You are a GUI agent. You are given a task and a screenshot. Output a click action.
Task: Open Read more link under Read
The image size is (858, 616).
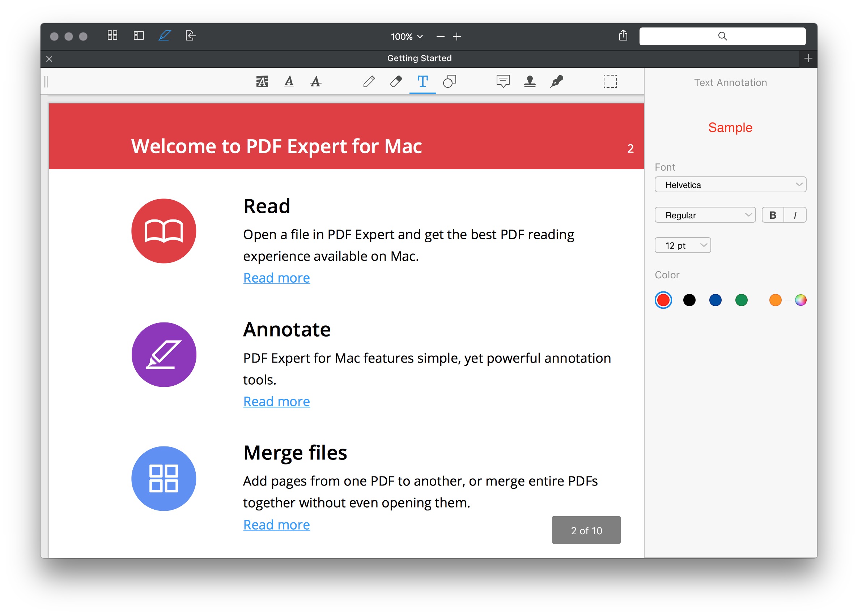277,278
